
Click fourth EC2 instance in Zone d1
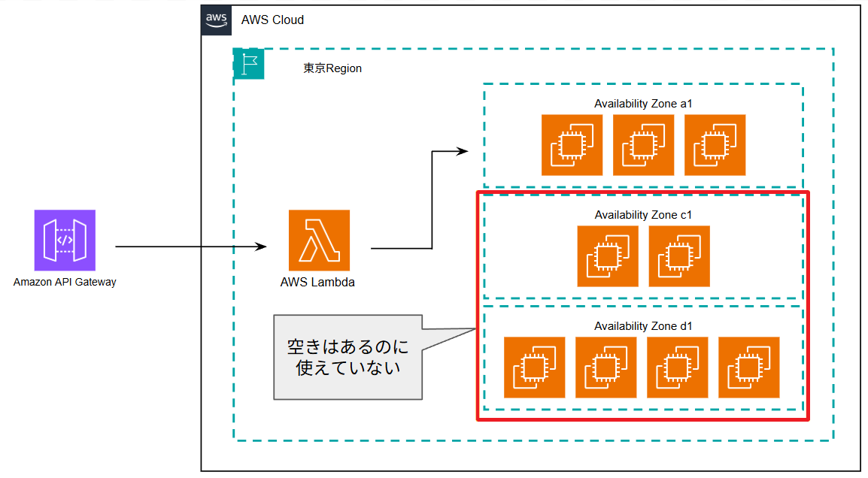point(749,368)
